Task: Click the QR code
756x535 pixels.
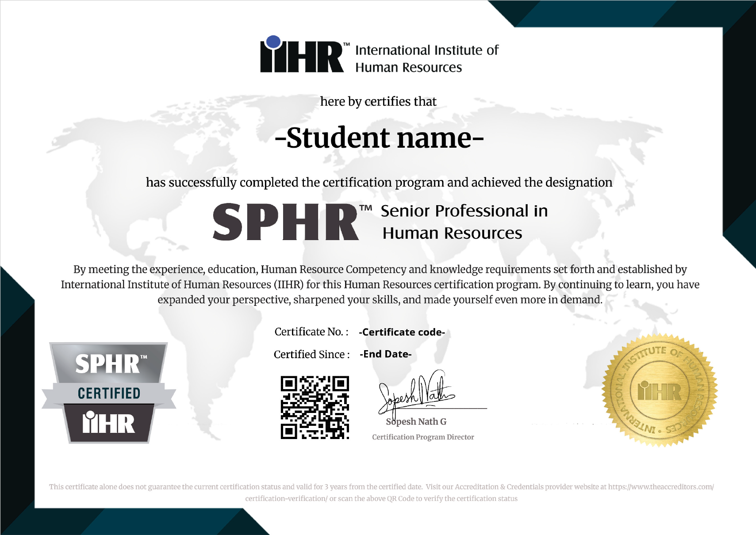Action: point(315,408)
